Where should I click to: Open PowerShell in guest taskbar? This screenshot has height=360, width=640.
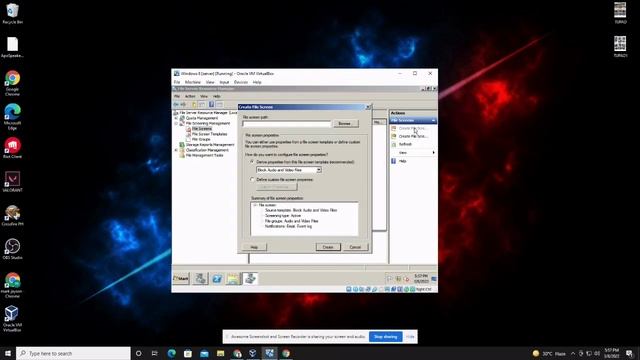(x=217, y=279)
